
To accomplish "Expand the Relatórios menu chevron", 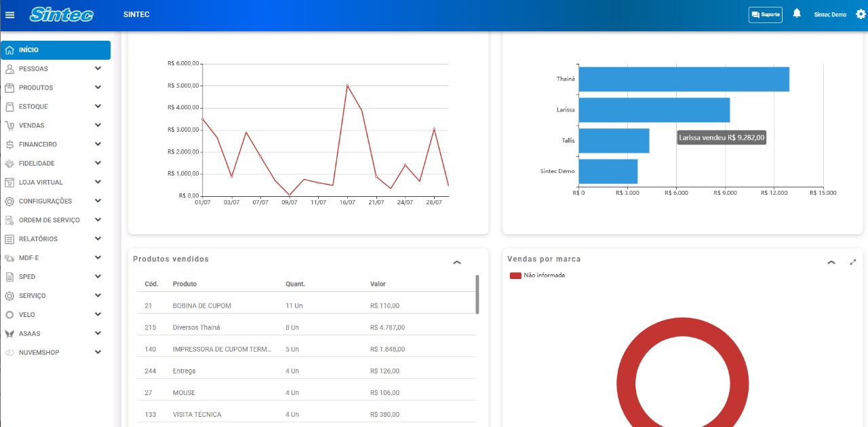I will (x=98, y=239).
